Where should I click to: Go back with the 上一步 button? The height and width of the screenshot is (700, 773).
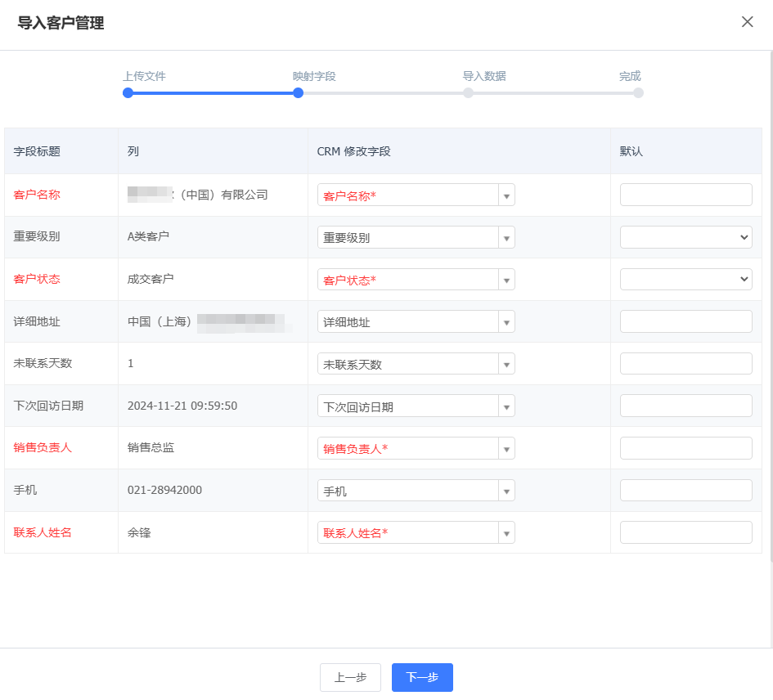(350, 677)
